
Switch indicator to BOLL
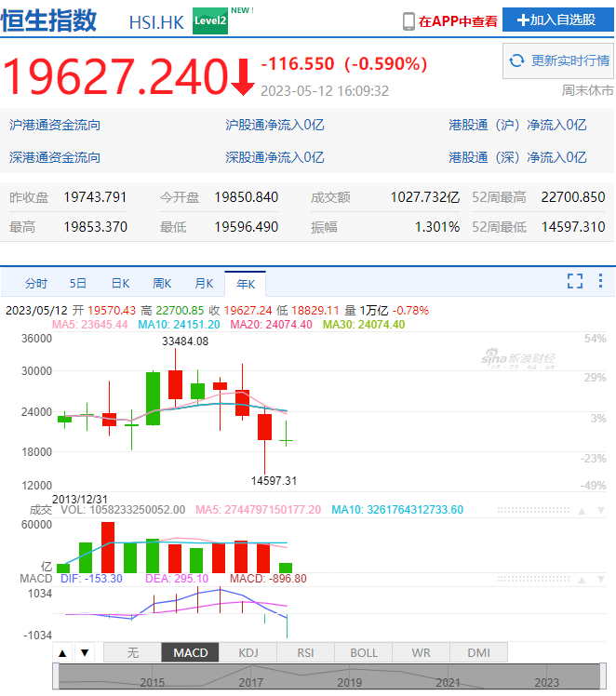point(364,652)
